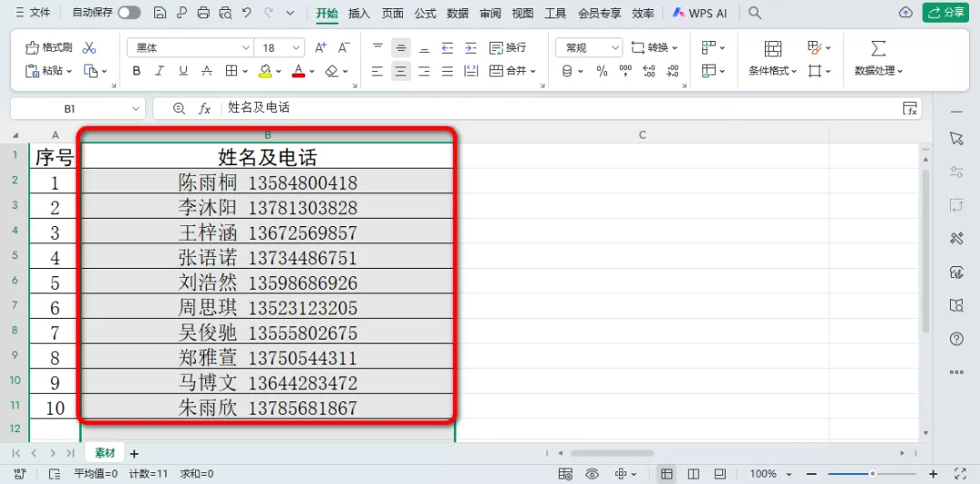Click zoom in plus button in status bar
The height and width of the screenshot is (484, 980).
[934, 473]
